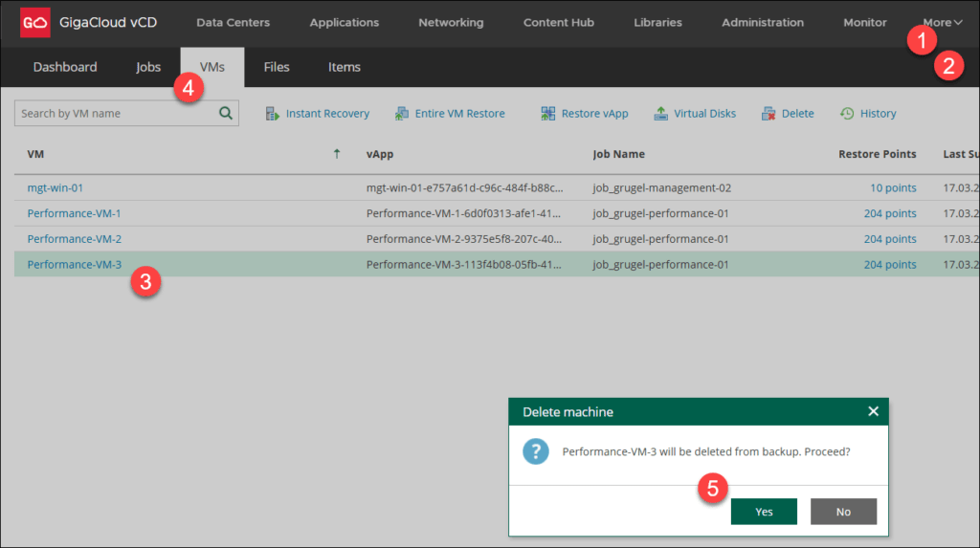Open the Data Centers menu
980x548 pixels.
233,22
